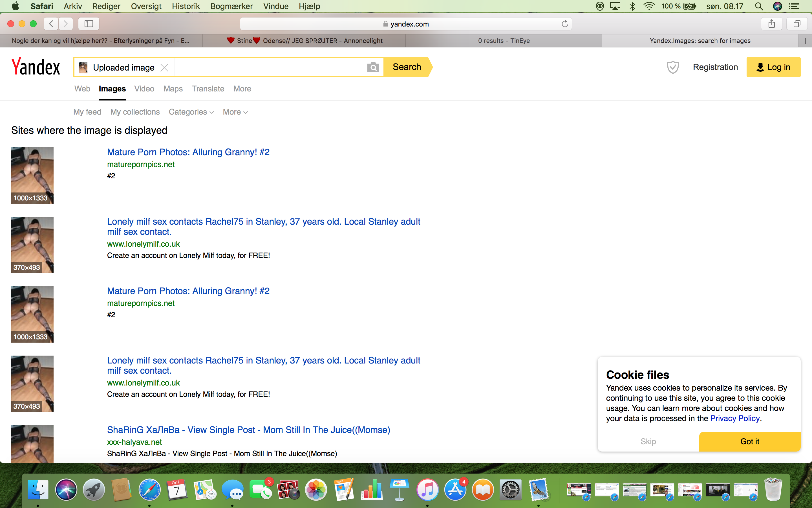Switch to the Video search tab
The image size is (812, 508).
pyautogui.click(x=144, y=89)
